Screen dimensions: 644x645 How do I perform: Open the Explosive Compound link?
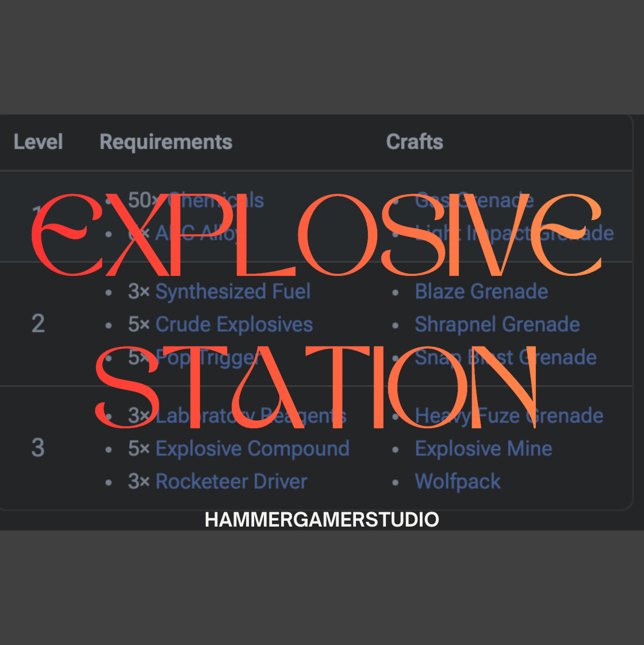252,448
